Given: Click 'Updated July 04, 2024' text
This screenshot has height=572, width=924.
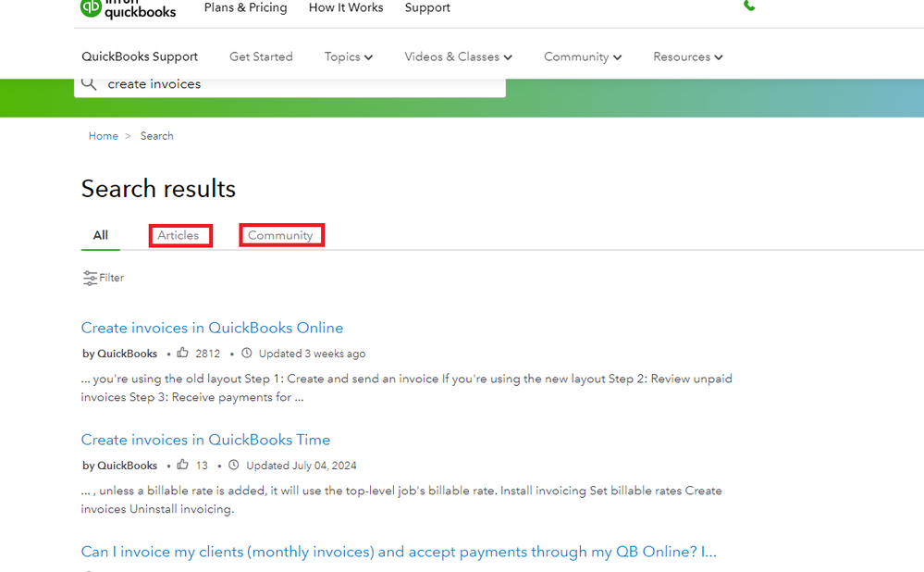Looking at the screenshot, I should [302, 466].
